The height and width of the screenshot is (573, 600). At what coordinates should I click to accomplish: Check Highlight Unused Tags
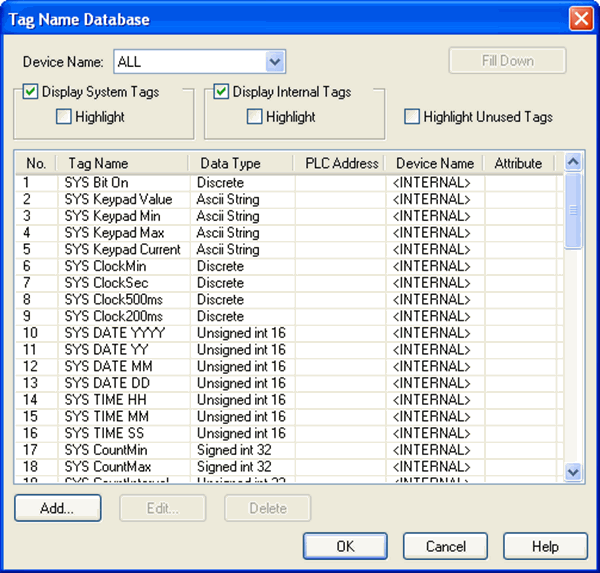click(x=412, y=116)
